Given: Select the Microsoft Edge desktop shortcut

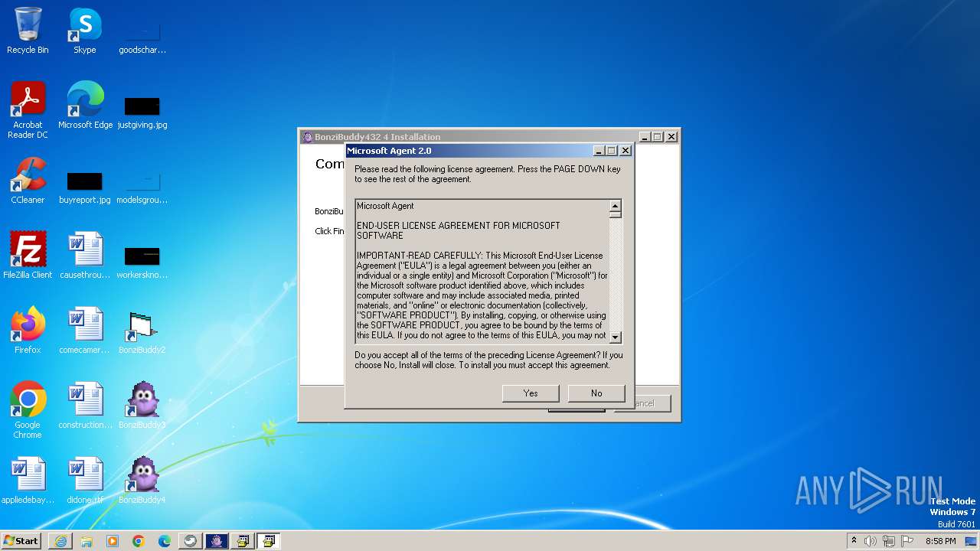Looking at the screenshot, I should pos(85,106).
